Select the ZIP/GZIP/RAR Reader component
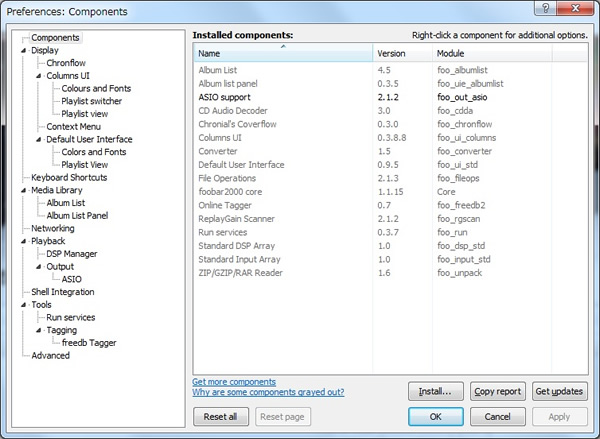600x439 pixels. 390,273
